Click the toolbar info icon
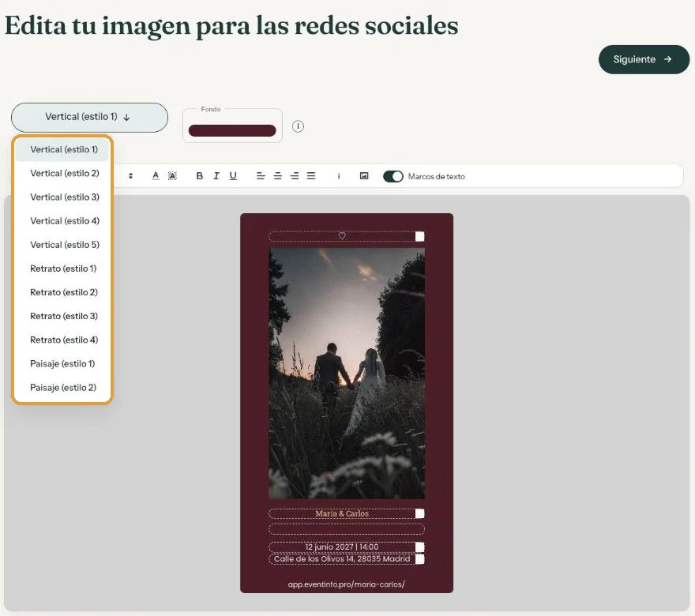This screenshot has width=695, height=616. click(x=339, y=176)
